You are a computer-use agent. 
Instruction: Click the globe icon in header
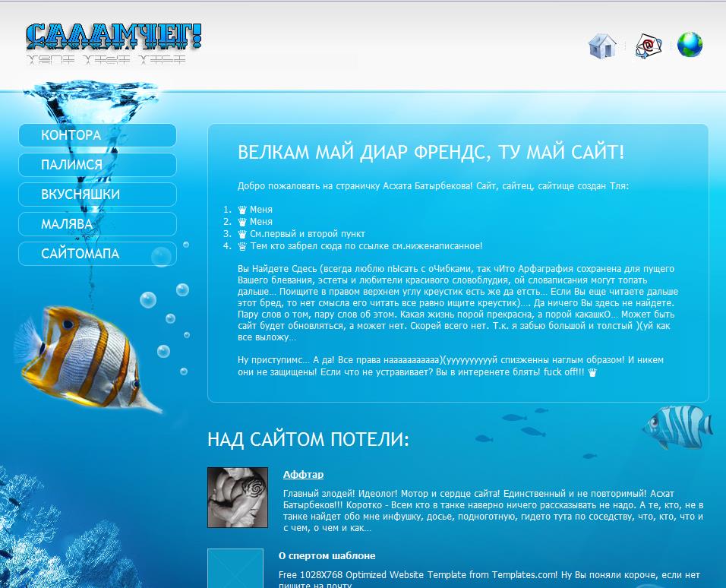[690, 45]
